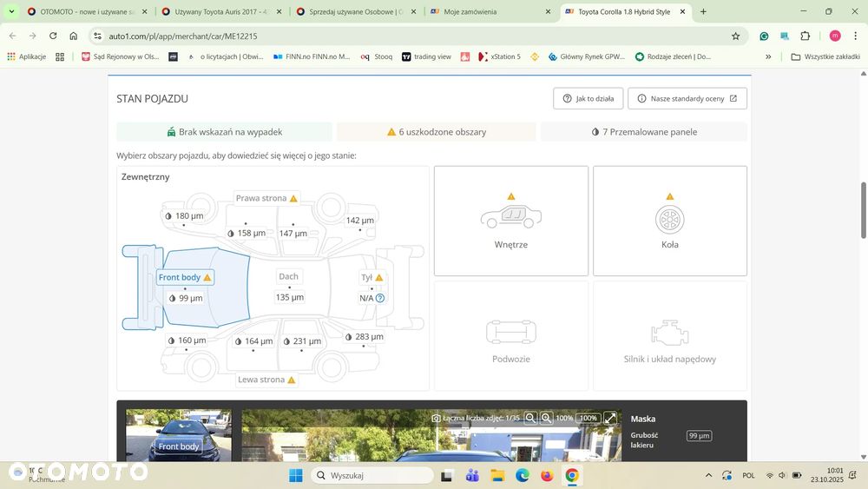Click the Wyszukaj taskbar search box

[372, 475]
